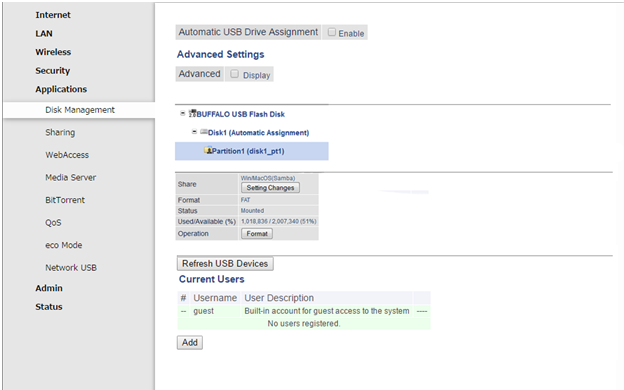Click the Username column header
This screenshot has width=624, height=390.
pyautogui.click(x=215, y=298)
